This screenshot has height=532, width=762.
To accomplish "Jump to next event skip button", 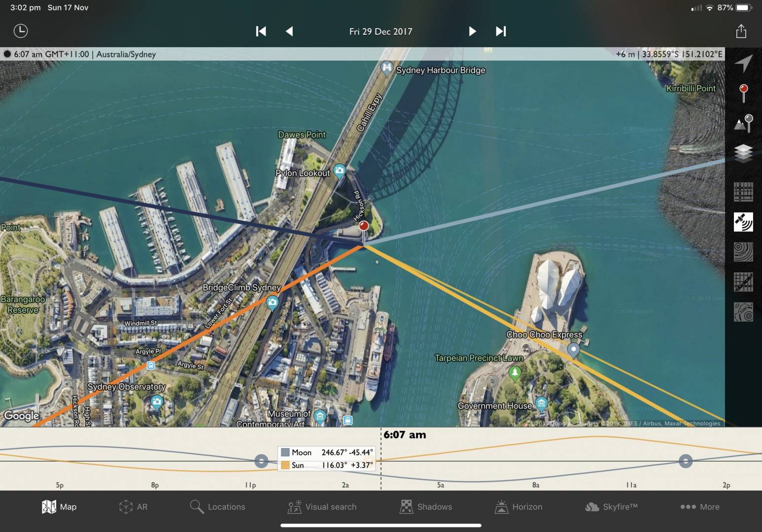I will coord(501,32).
